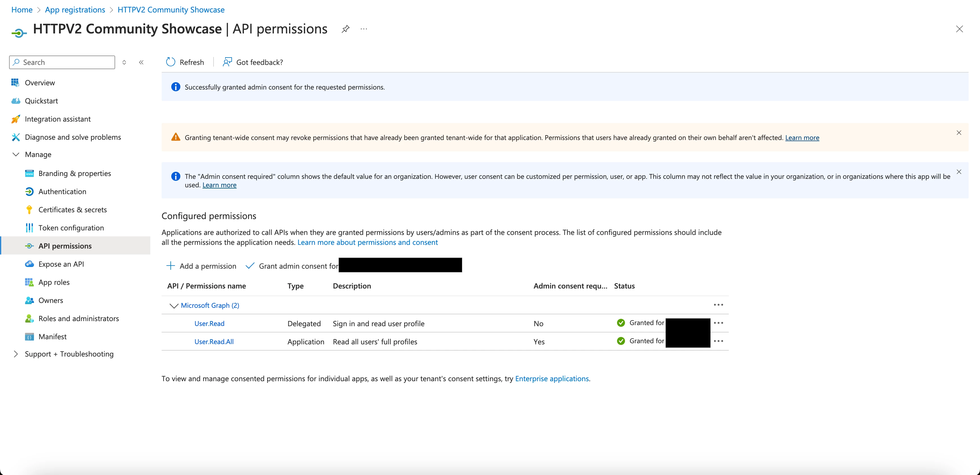Click the Authentication arrow icon

(x=29, y=191)
